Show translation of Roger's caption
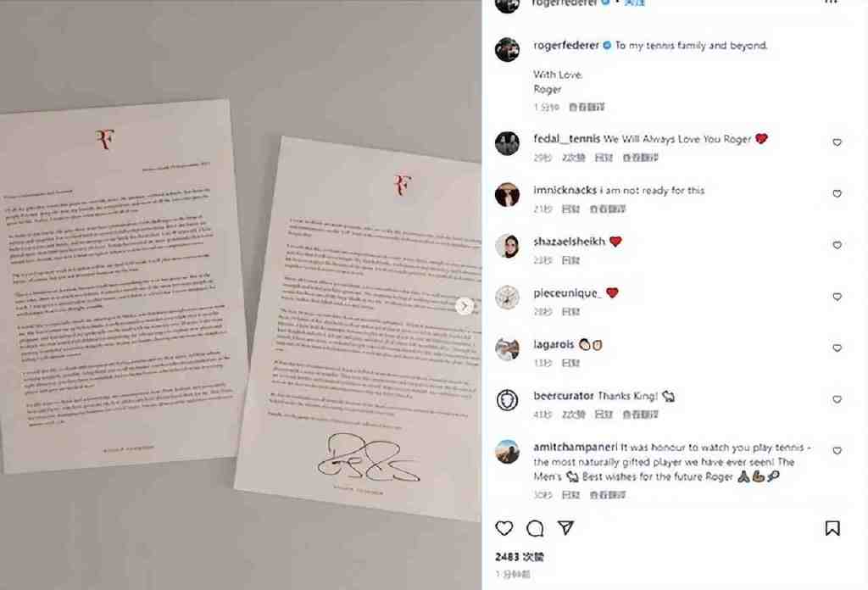The height and width of the screenshot is (590, 868). (587, 107)
